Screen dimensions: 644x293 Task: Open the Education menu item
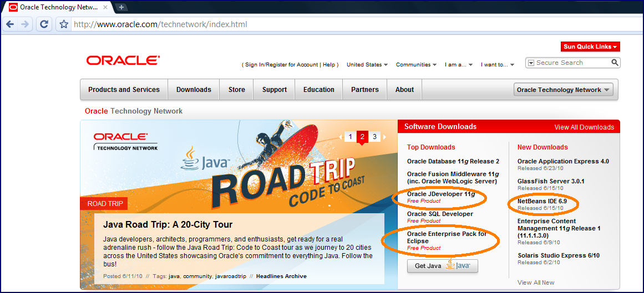(x=319, y=90)
